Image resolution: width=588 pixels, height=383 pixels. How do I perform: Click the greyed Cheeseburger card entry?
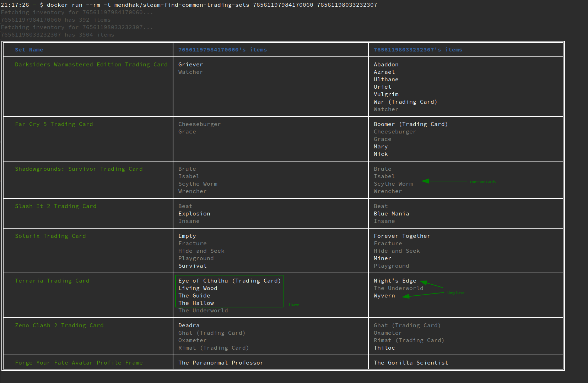click(x=199, y=124)
